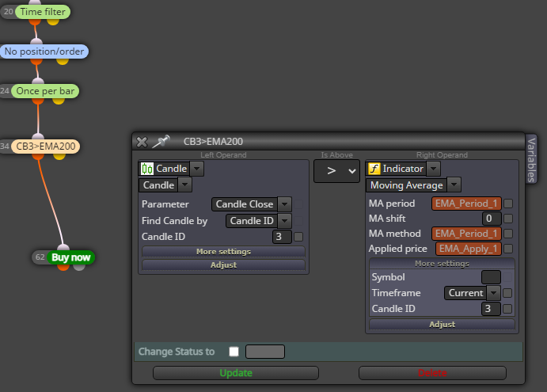Click block number 34 badge

tap(5, 147)
